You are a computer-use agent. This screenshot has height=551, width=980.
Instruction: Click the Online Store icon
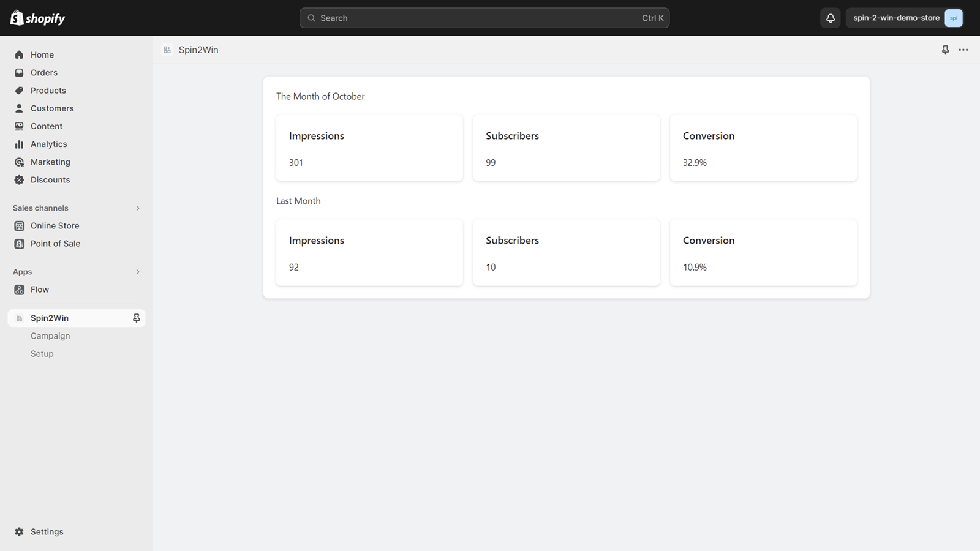pyautogui.click(x=19, y=225)
